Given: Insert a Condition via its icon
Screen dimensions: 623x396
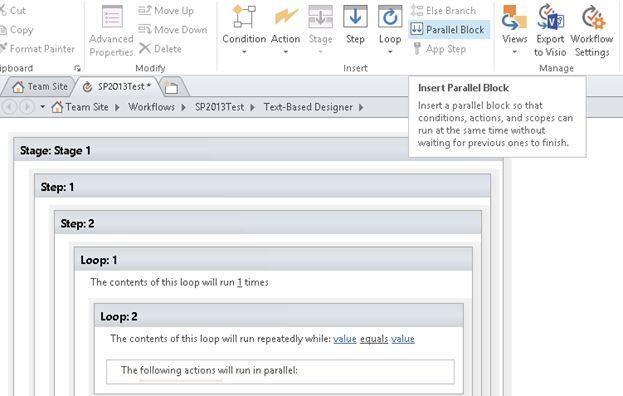Looking at the screenshot, I should tap(244, 17).
